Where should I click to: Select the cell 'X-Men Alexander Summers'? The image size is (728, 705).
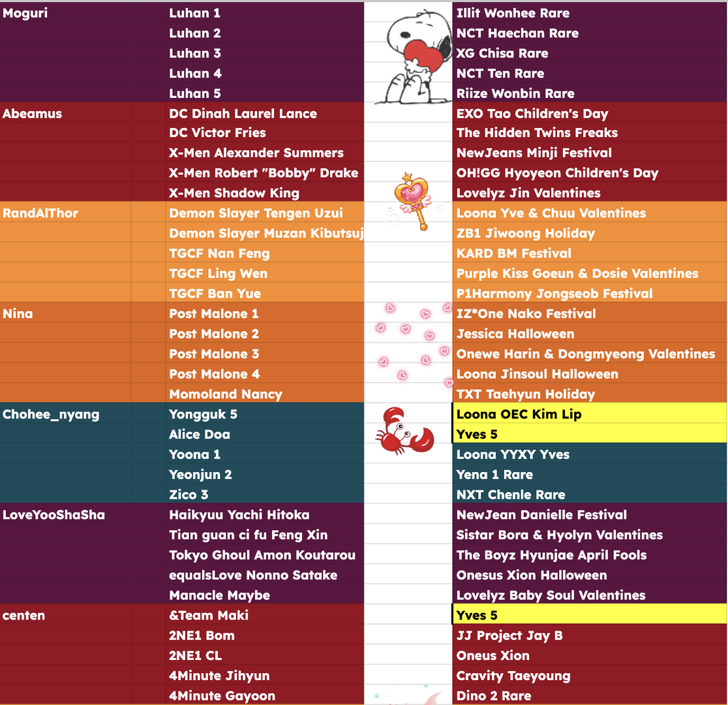tap(265, 153)
